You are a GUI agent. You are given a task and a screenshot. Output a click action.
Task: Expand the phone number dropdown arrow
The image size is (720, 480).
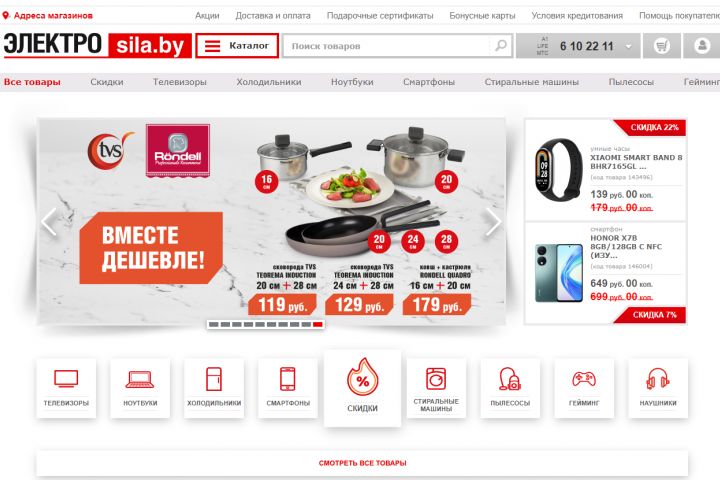pyautogui.click(x=629, y=46)
